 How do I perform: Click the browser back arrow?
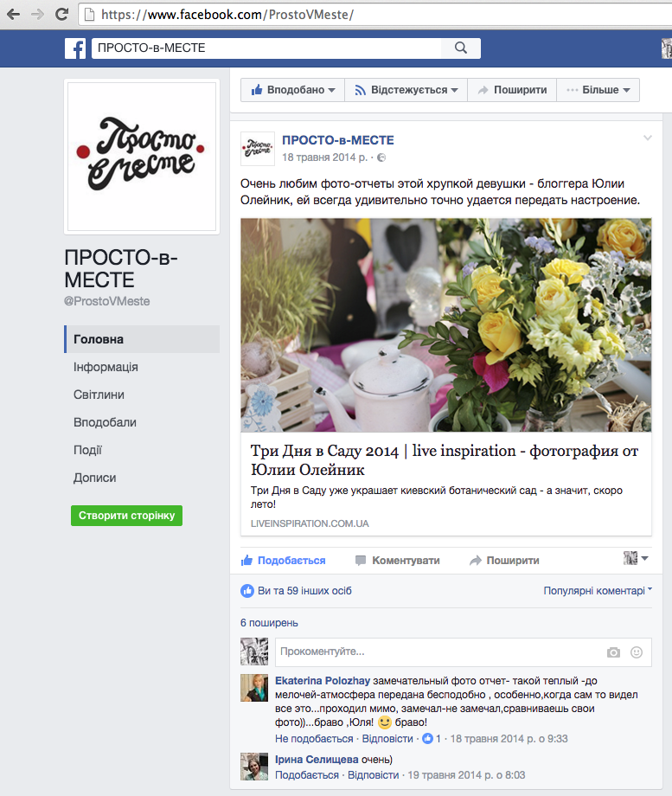click(x=13, y=14)
